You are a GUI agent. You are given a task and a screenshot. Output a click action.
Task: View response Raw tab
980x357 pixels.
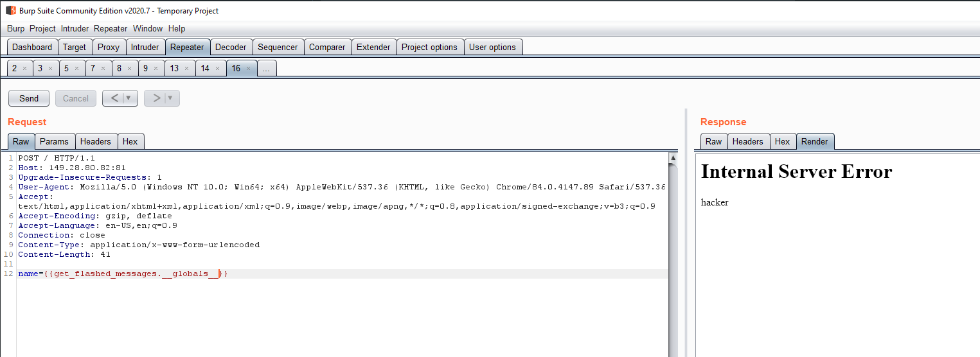click(x=713, y=141)
